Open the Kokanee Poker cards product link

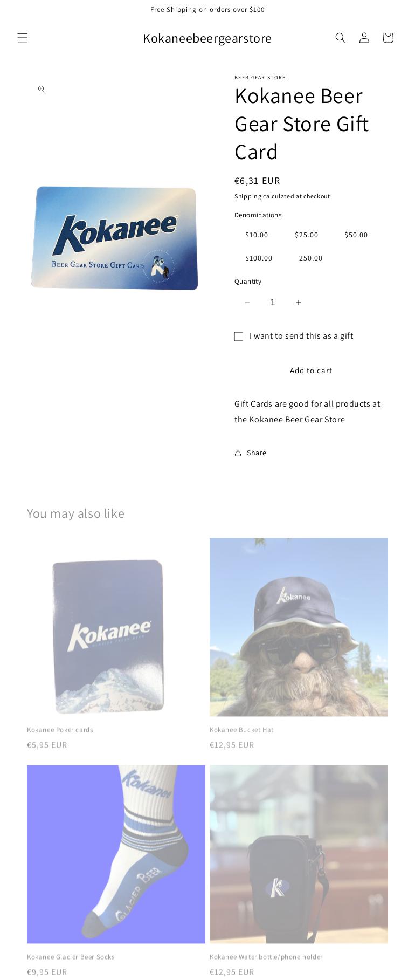(x=60, y=730)
